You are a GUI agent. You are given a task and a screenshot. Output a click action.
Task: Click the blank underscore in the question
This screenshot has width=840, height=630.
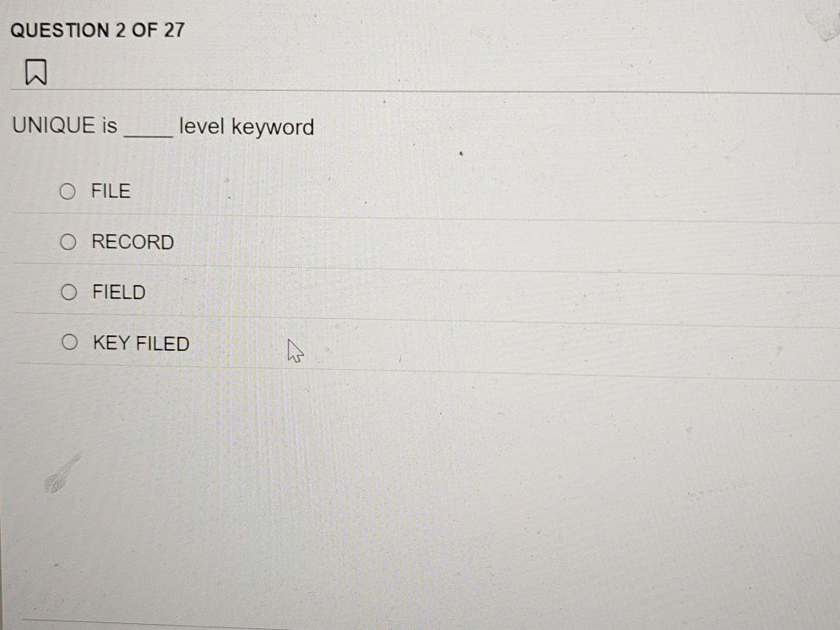click(x=150, y=130)
